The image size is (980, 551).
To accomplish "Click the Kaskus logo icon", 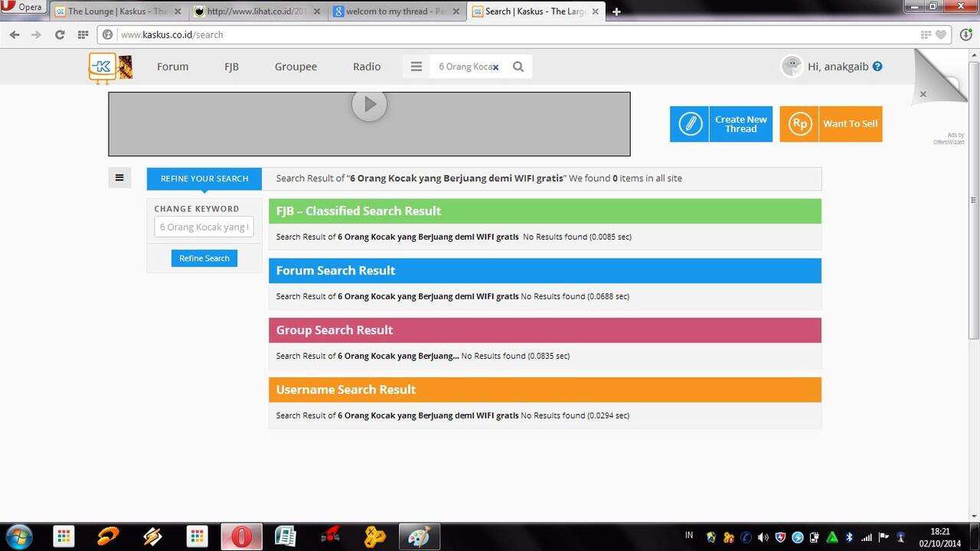I will 102,67.
